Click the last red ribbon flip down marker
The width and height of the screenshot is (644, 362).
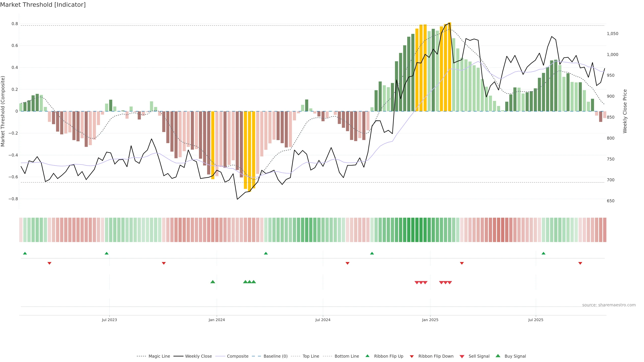[580, 263]
